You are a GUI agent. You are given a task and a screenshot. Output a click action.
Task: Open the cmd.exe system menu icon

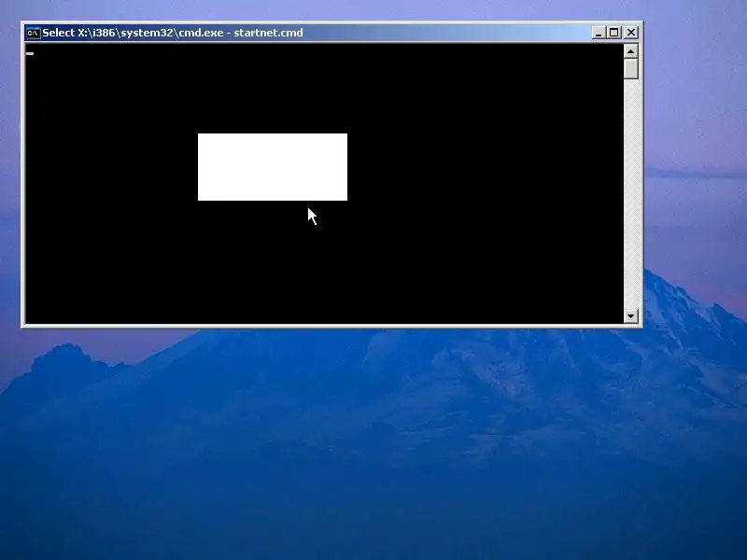[x=33, y=33]
